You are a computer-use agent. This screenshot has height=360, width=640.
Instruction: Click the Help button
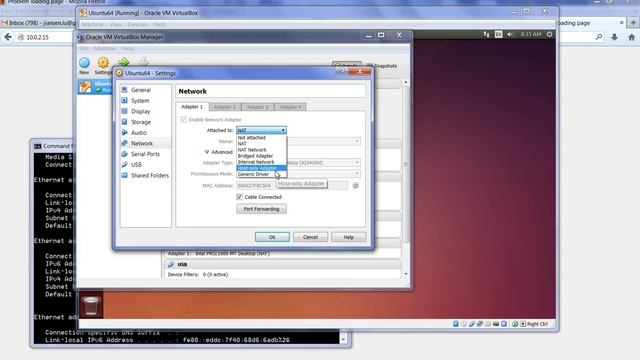(x=349, y=237)
